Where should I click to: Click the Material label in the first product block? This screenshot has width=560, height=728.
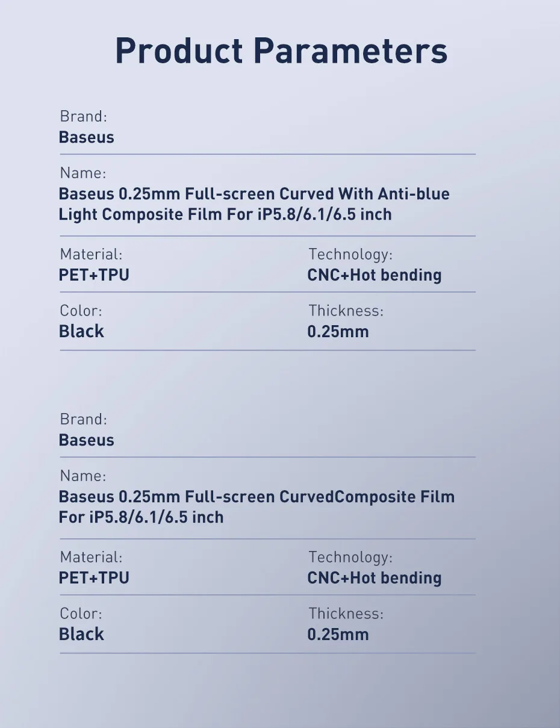(x=90, y=254)
